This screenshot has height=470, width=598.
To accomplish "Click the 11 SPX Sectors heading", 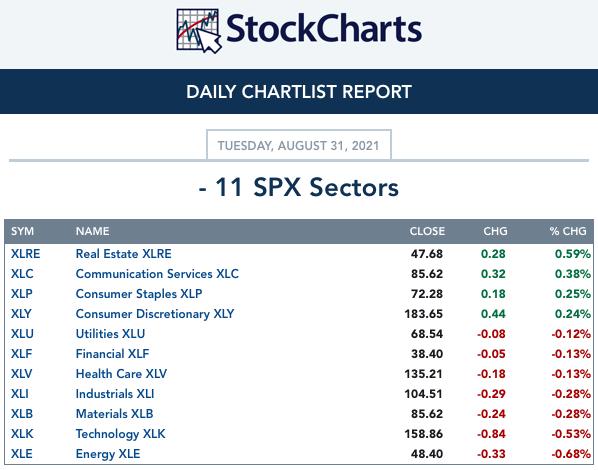I will (x=299, y=188).
